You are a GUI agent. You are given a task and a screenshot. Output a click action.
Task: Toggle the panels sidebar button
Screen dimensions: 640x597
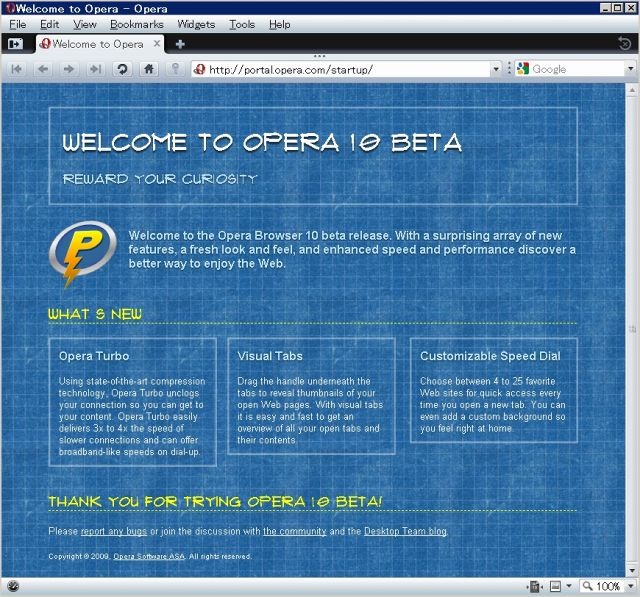(x=16, y=43)
